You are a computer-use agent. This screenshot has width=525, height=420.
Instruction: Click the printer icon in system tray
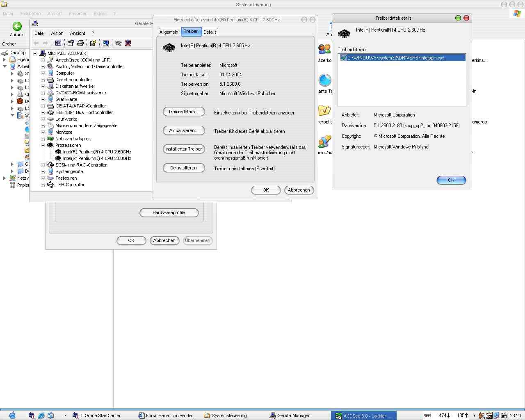click(x=504, y=415)
